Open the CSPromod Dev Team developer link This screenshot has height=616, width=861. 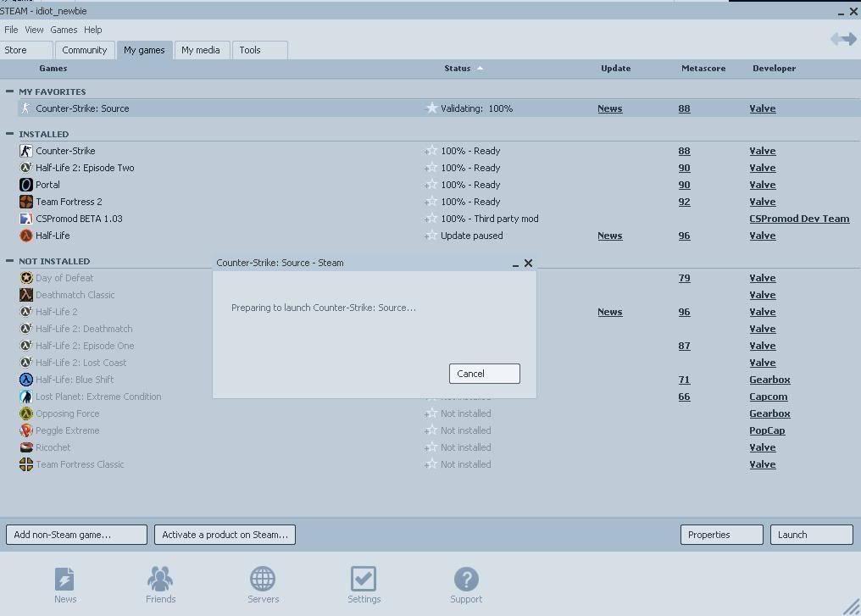tap(799, 219)
